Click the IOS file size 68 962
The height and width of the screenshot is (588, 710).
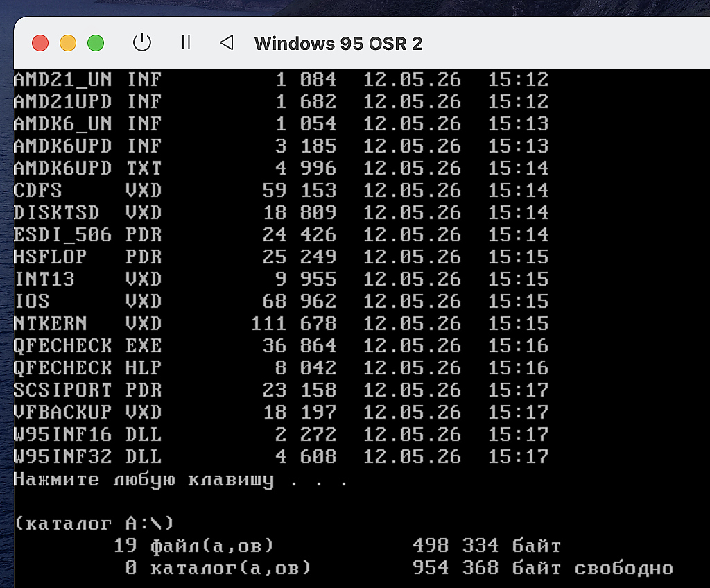[x=300, y=301]
